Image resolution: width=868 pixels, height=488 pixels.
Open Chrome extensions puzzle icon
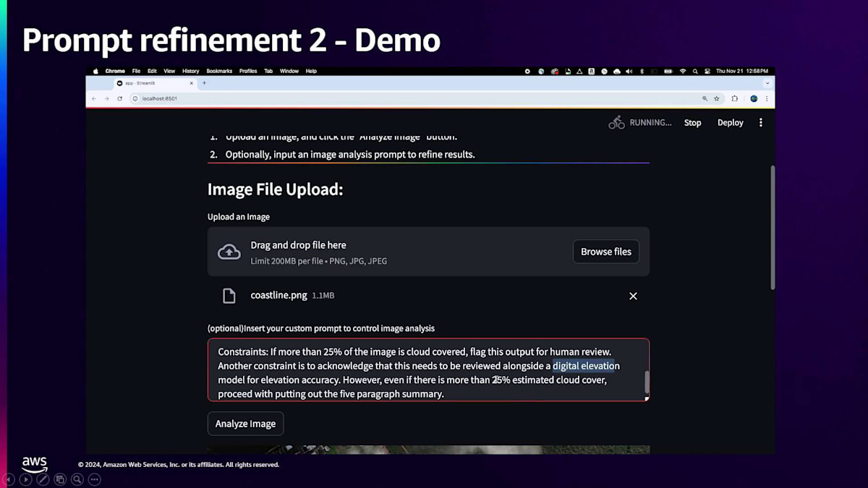tap(734, 98)
